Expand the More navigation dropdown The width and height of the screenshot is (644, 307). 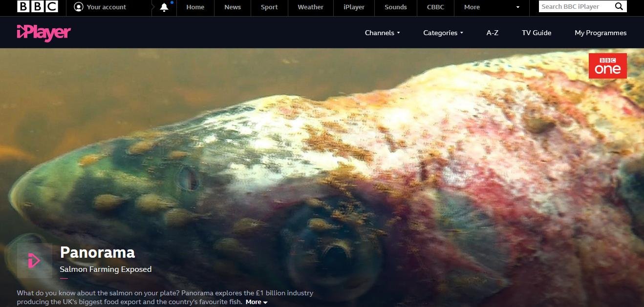tap(472, 7)
